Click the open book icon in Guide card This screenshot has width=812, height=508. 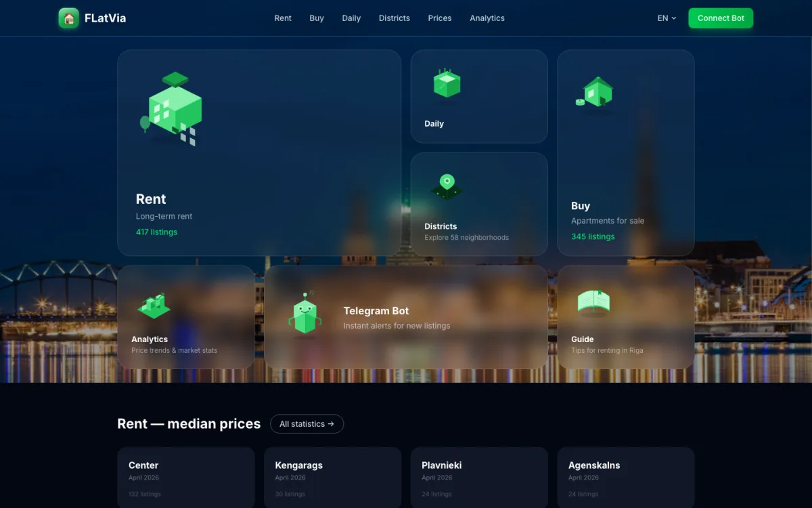593,302
